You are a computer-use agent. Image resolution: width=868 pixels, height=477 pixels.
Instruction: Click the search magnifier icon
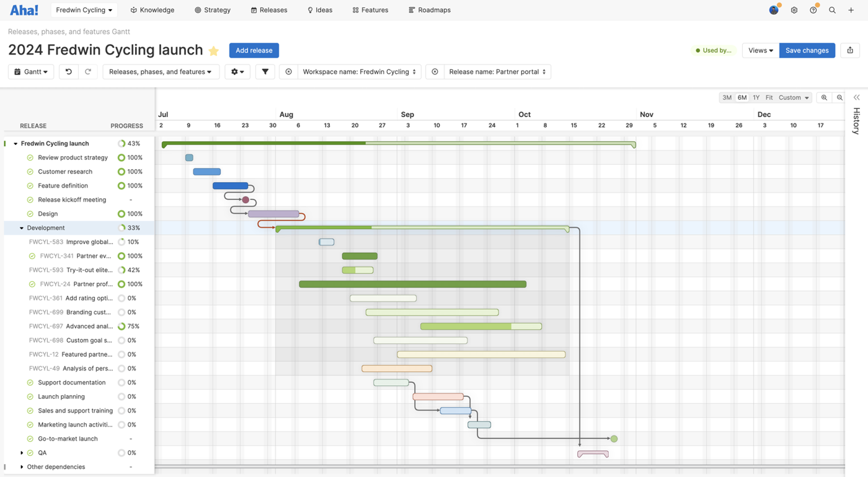832,10
